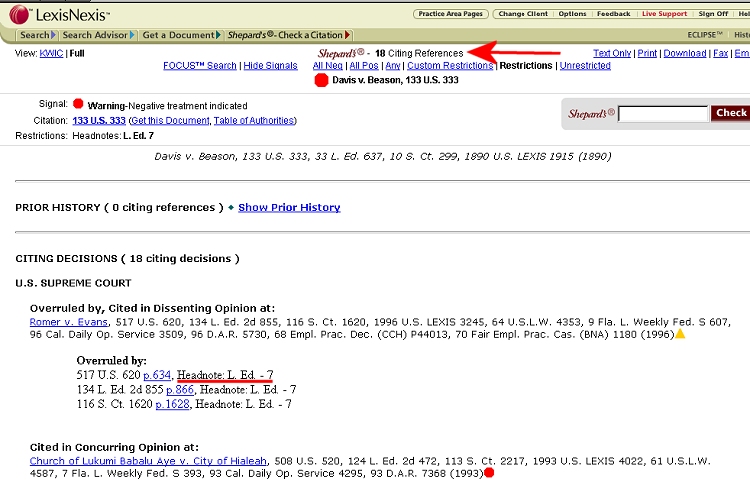Click the Feedback link in header
Viewport: 750px width, 495px height.
click(x=613, y=14)
